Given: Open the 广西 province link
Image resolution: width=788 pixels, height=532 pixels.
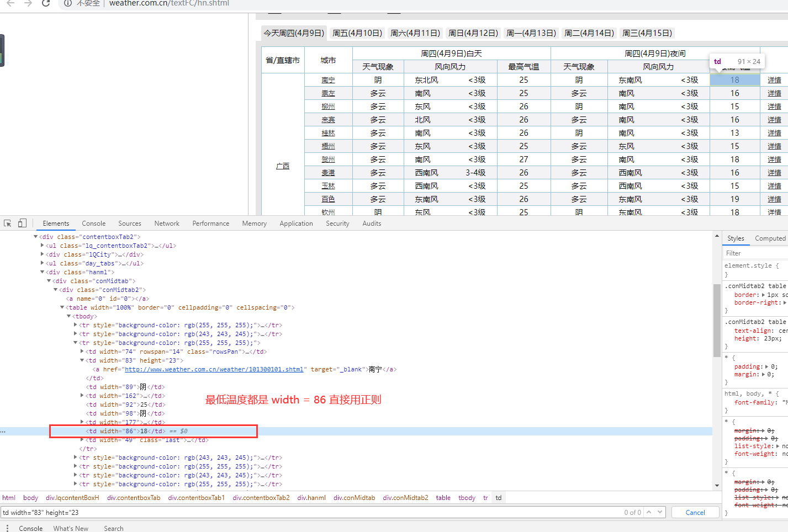Looking at the screenshot, I should [x=283, y=166].
